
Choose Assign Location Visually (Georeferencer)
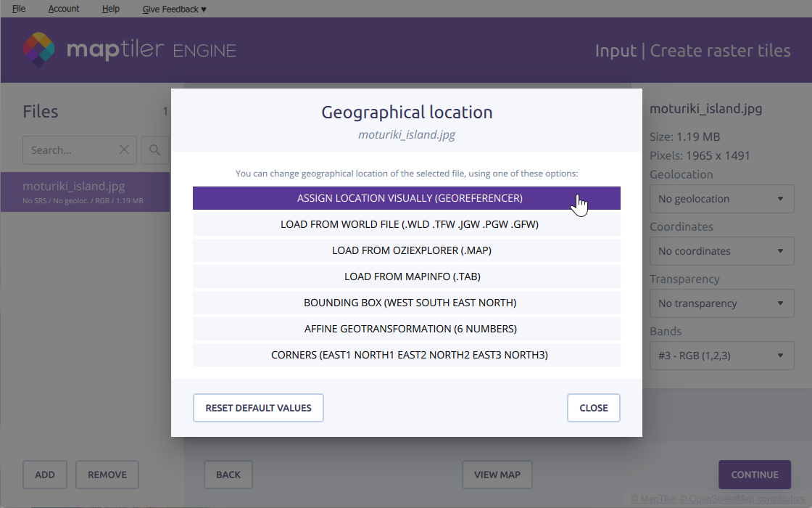click(406, 198)
